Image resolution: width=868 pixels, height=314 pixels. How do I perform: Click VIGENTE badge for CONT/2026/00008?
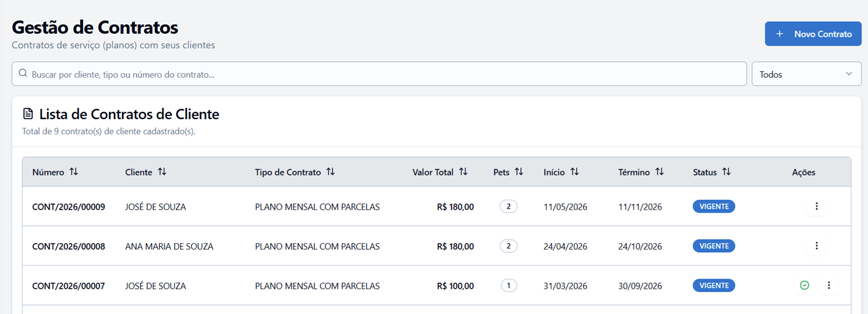tap(714, 246)
